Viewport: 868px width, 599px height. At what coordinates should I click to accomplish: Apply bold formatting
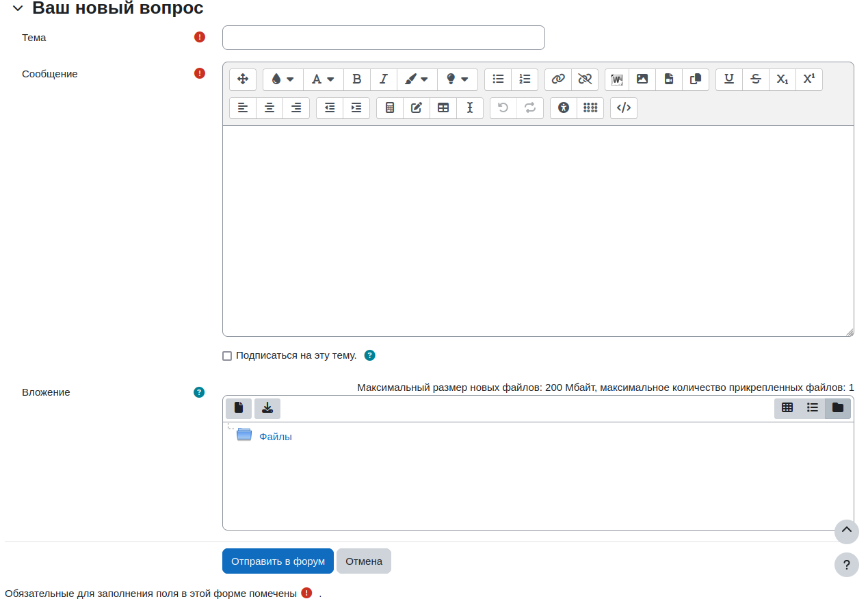click(x=356, y=79)
